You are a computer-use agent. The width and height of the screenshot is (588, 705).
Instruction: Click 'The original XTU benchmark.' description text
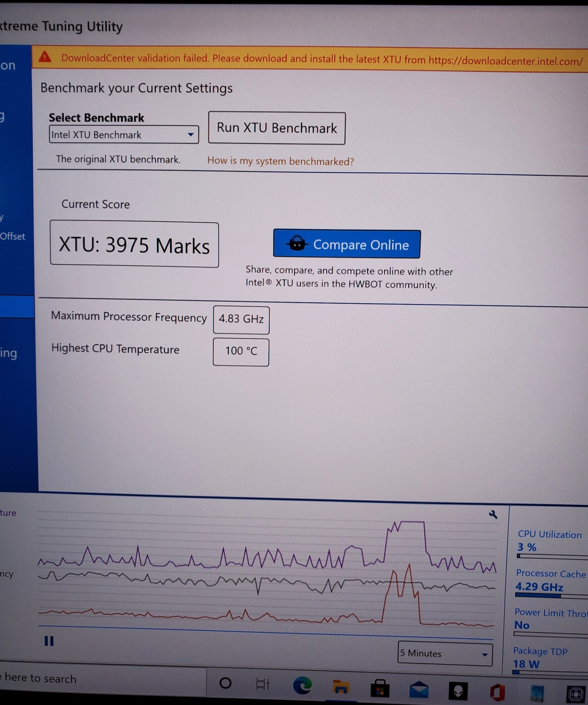click(118, 159)
